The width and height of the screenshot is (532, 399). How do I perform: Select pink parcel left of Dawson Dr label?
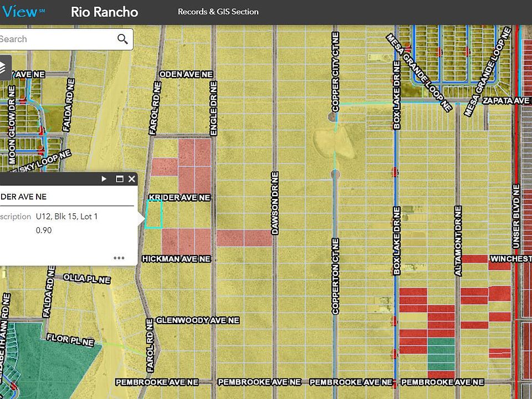[244, 238]
